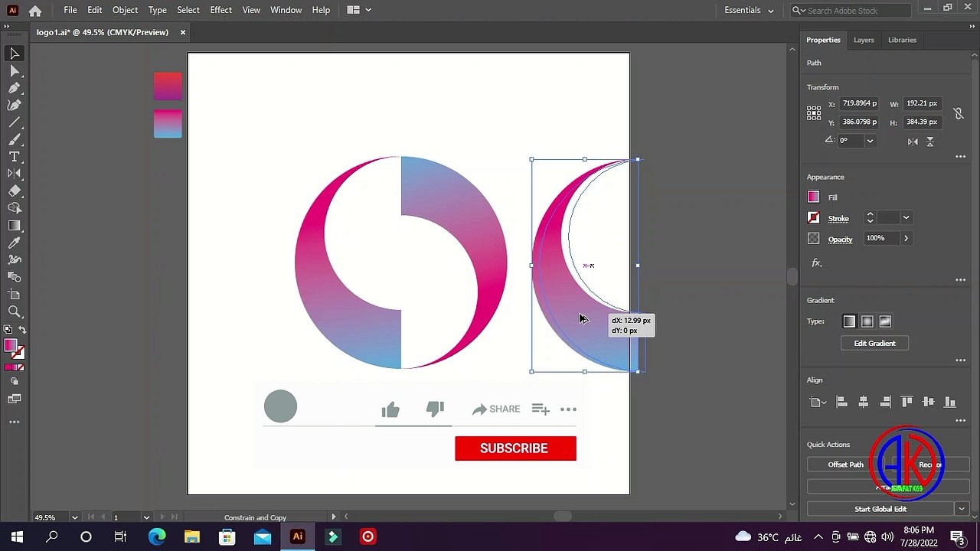
Task: Open the fx effects menu in Appearance
Action: coord(817,263)
